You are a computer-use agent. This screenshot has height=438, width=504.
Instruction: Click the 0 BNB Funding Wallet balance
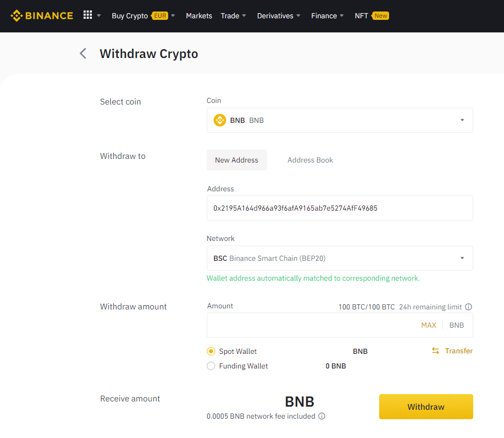coord(336,366)
